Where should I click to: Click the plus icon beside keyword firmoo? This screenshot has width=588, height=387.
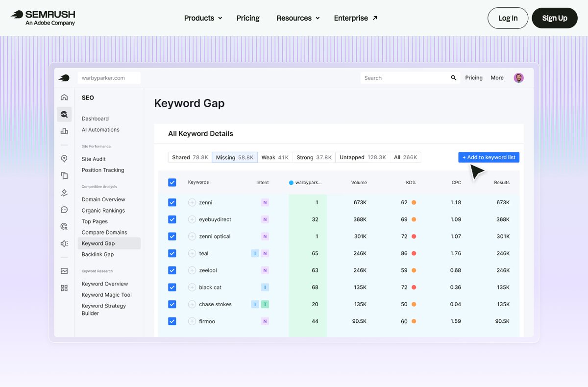[192, 321]
